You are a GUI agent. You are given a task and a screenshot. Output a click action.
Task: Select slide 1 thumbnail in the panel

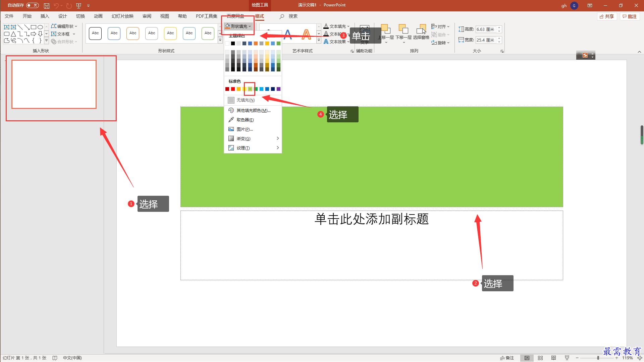coord(54,84)
